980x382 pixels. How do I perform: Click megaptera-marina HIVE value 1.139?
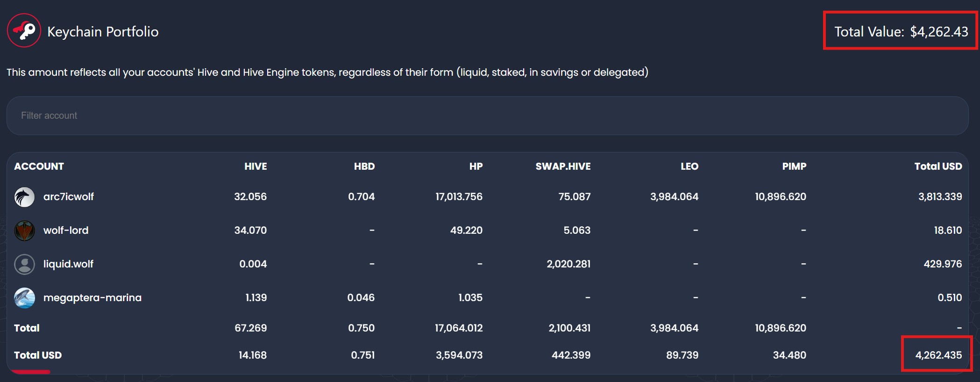[256, 298]
